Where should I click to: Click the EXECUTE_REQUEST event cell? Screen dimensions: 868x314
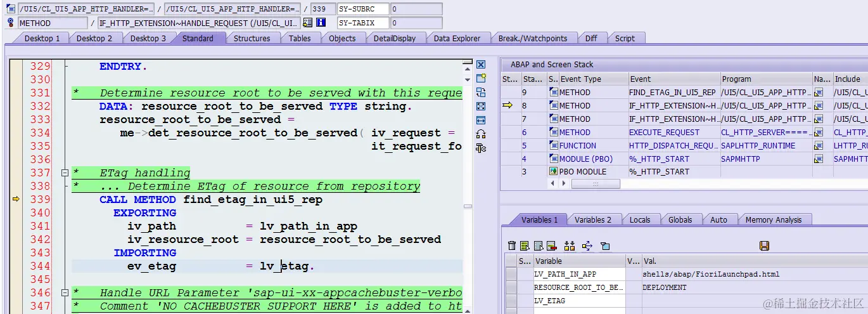point(673,133)
